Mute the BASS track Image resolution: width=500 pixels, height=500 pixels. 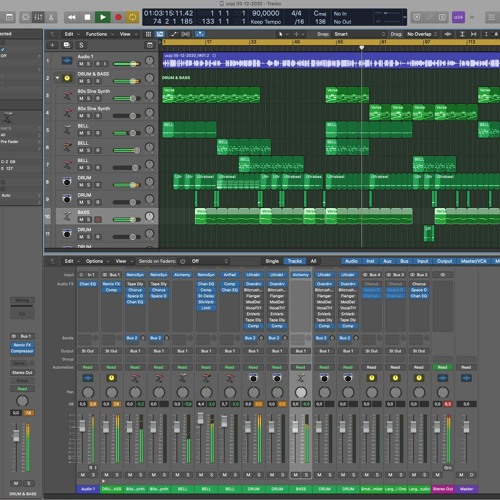[81, 220]
